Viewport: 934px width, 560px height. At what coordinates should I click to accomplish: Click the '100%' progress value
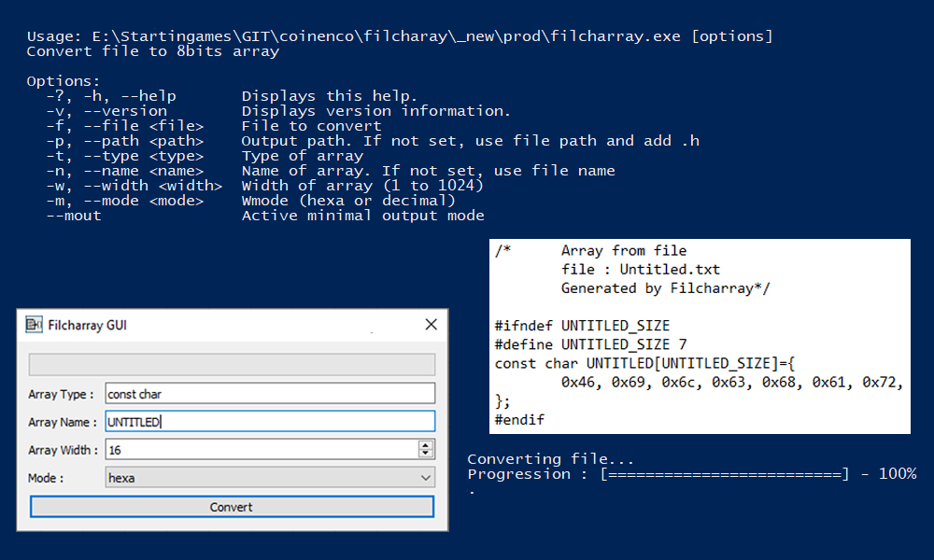pos(898,474)
